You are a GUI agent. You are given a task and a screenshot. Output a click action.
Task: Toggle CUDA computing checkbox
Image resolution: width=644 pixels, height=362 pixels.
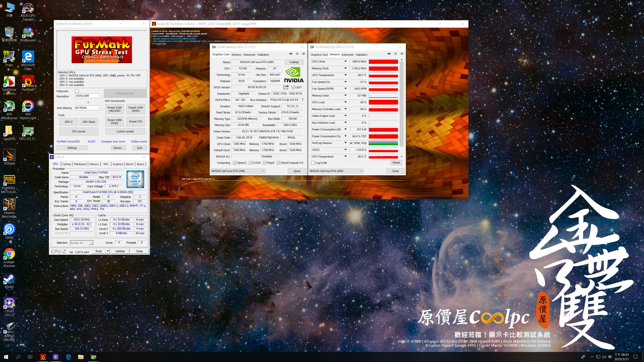point(250,163)
